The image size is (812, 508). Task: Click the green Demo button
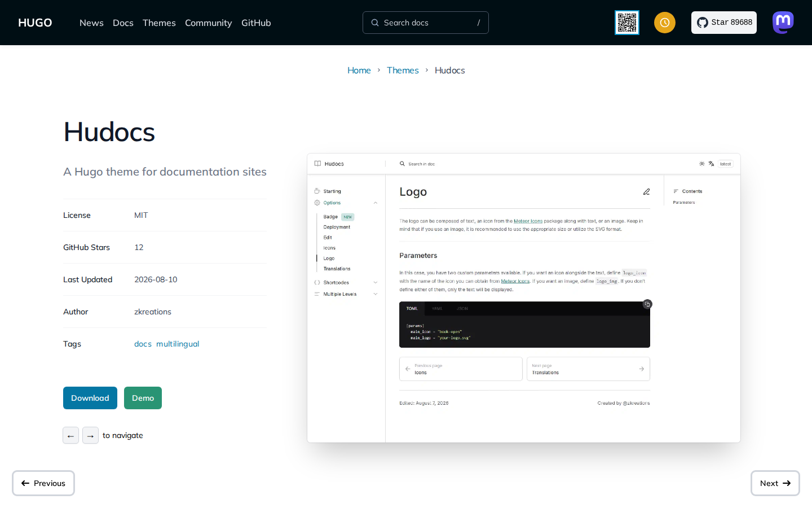coord(143,398)
